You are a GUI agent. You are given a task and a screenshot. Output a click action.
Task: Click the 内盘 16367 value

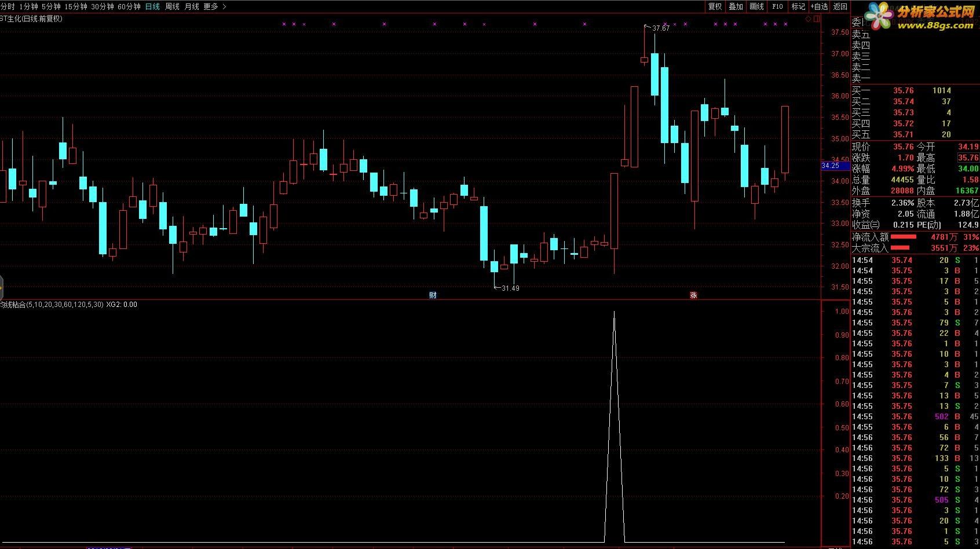coord(967,191)
